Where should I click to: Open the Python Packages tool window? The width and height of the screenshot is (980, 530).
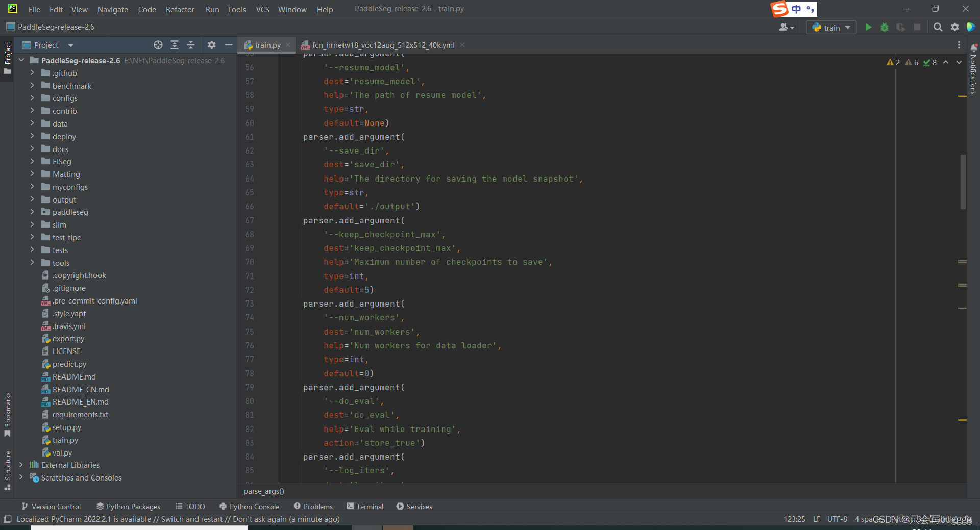[x=128, y=507]
